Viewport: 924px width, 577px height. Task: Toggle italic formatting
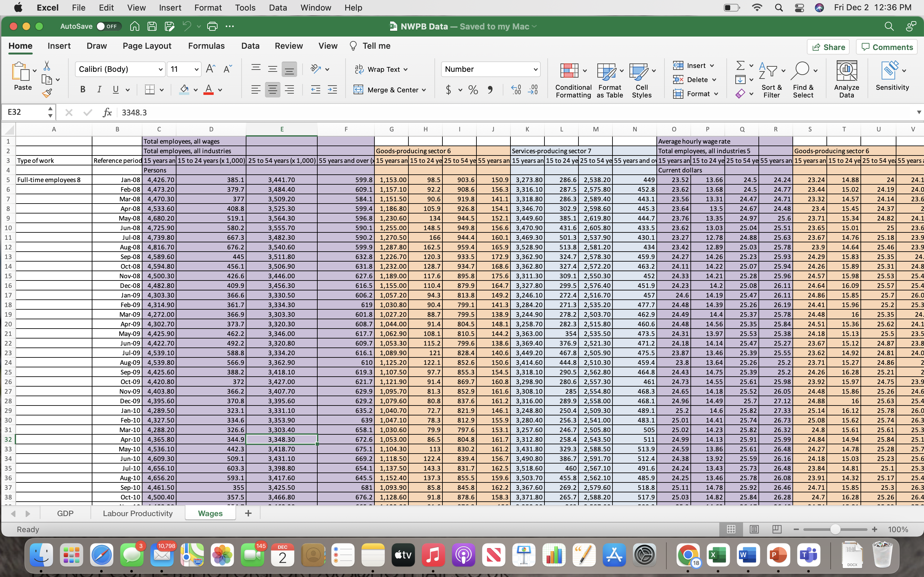click(x=99, y=90)
